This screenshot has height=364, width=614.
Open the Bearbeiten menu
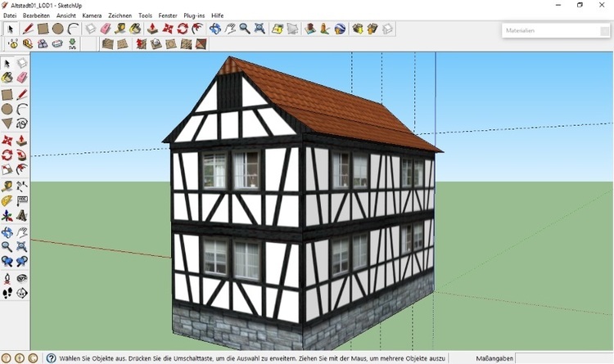point(36,16)
